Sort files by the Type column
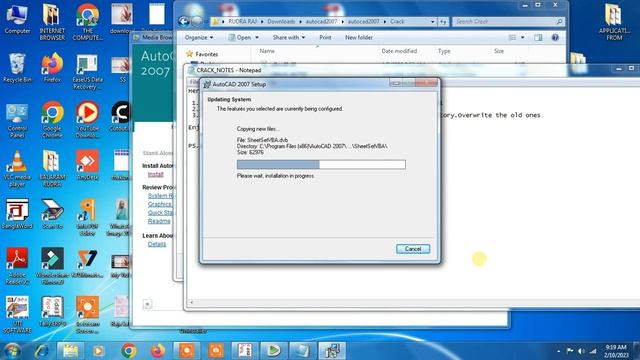Image resolution: width=640 pixels, height=360 pixels. [x=444, y=51]
